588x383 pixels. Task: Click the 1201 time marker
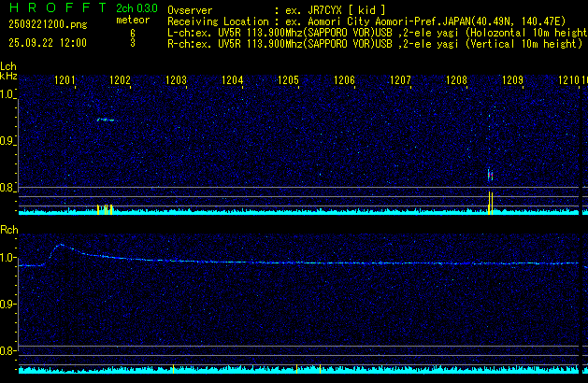click(65, 81)
